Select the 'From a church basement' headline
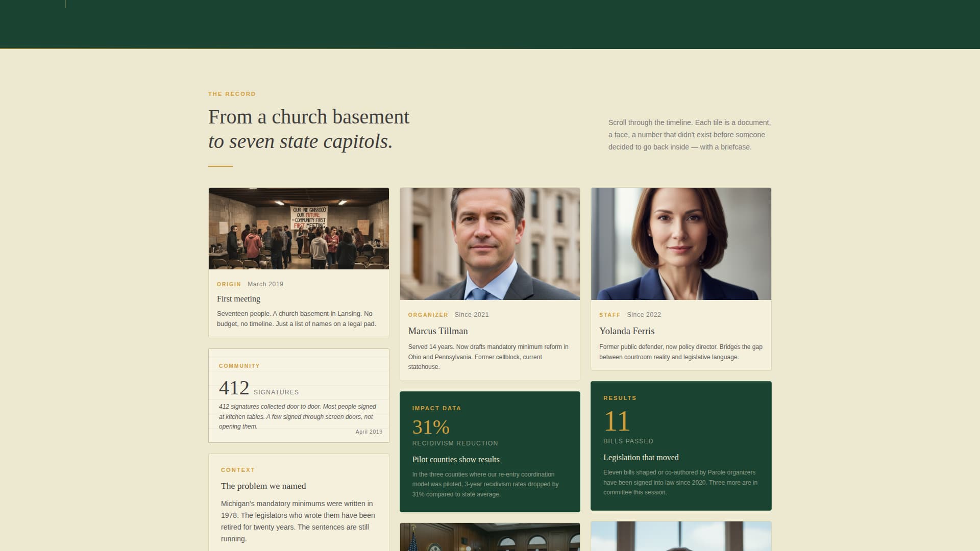 click(x=308, y=116)
